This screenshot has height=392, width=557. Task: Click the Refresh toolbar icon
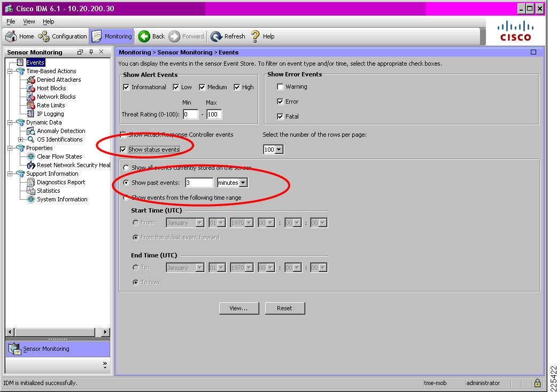[216, 36]
